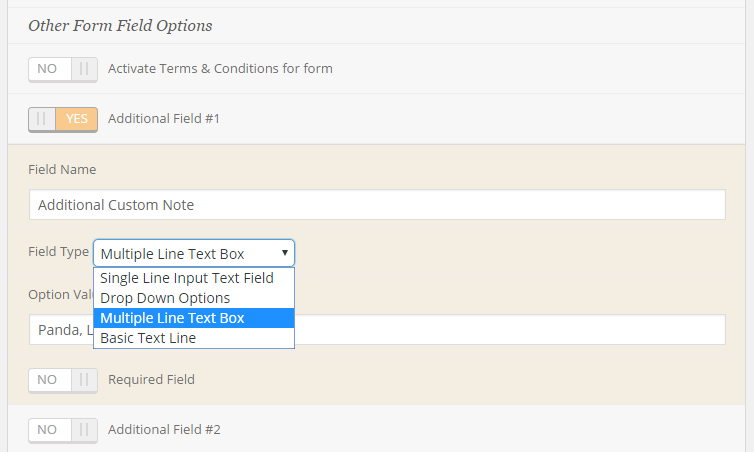Disable the Additional Field #1 toggle
Image resolution: width=754 pixels, height=452 pixels.
[63, 119]
